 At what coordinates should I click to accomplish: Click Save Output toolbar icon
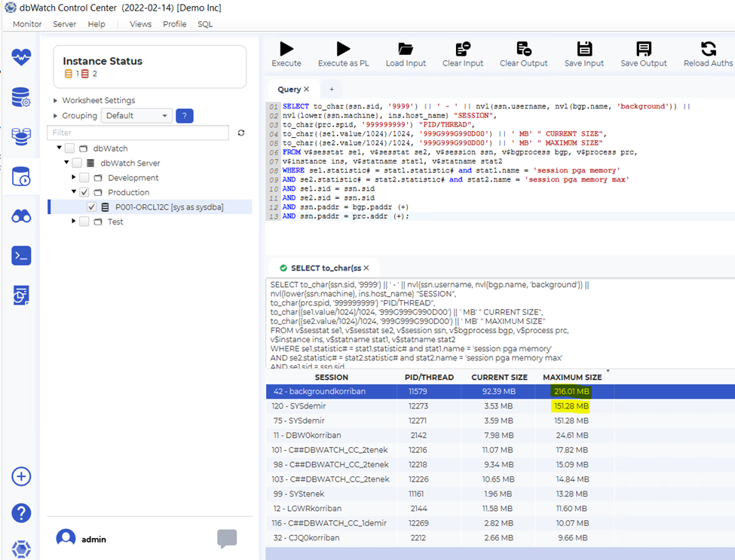click(x=644, y=54)
